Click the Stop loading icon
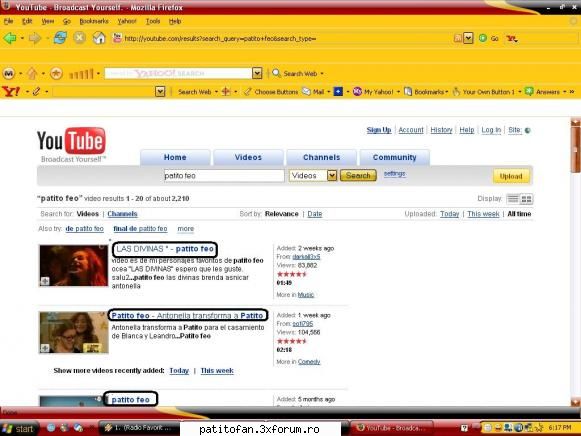The image size is (581, 436). point(79,38)
